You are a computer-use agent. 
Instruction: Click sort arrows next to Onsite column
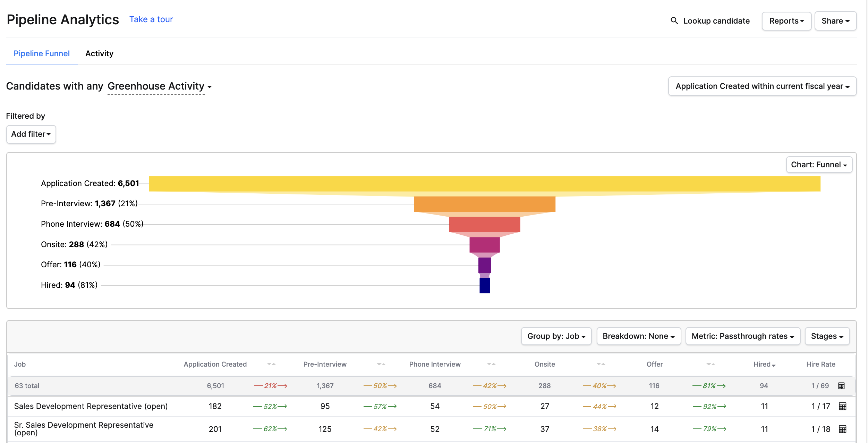click(x=601, y=364)
